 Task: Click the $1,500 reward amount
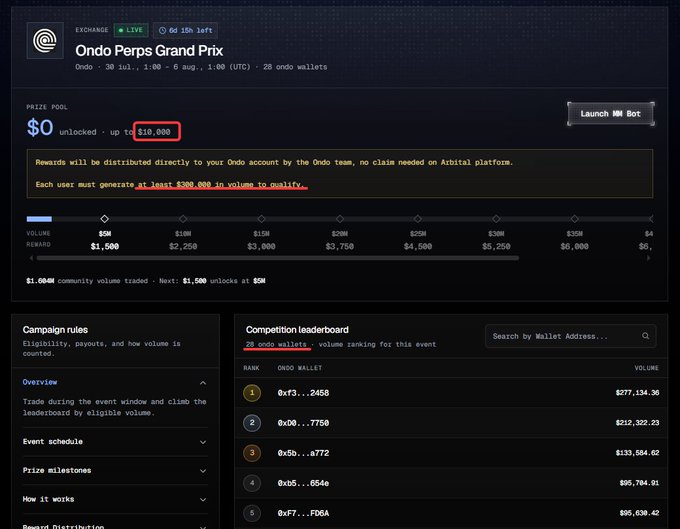[105, 246]
